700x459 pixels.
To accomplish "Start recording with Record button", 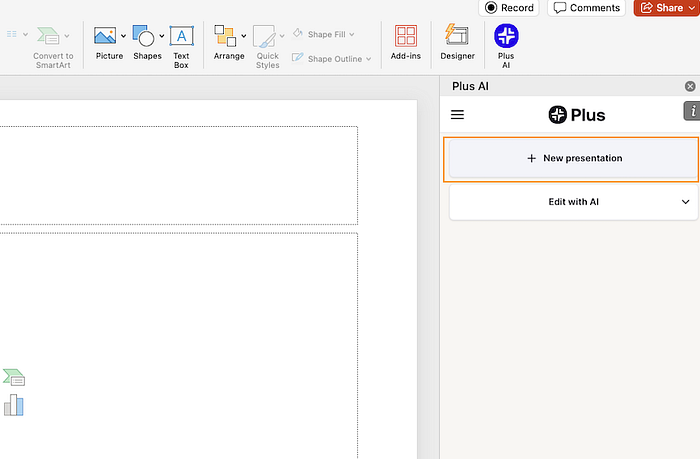I will [509, 8].
